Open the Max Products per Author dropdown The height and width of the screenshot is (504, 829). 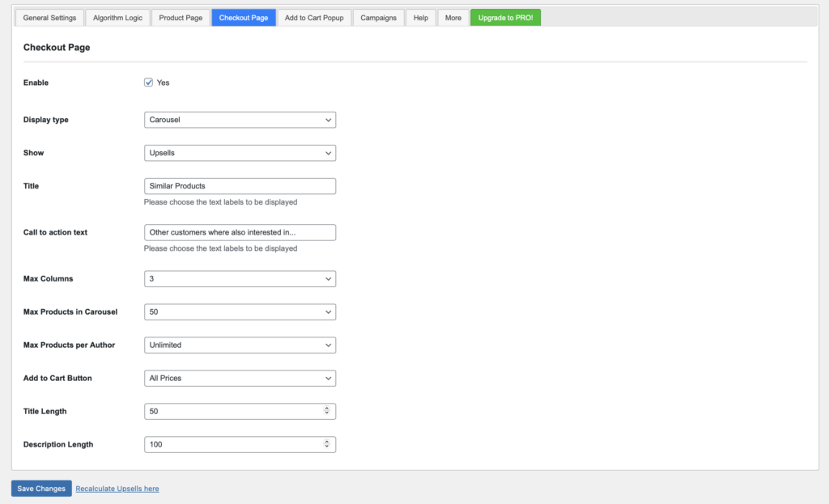tap(240, 345)
